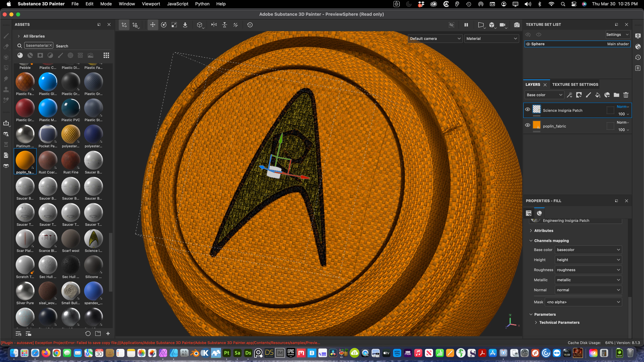Filter assets by materials sphere icon

[x=20, y=55]
